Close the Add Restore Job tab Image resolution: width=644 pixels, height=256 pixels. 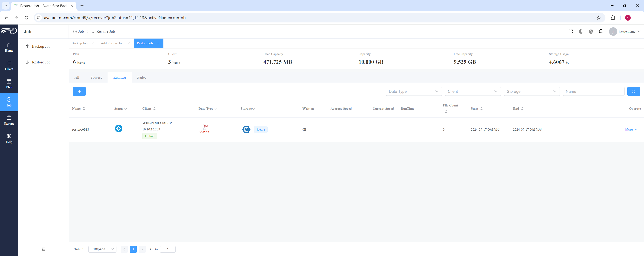(x=129, y=43)
